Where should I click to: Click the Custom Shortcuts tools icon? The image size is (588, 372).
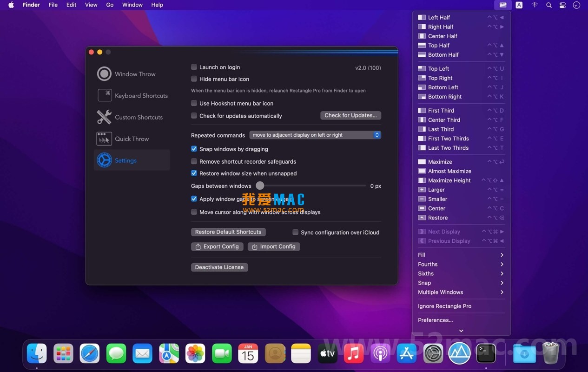click(x=104, y=117)
